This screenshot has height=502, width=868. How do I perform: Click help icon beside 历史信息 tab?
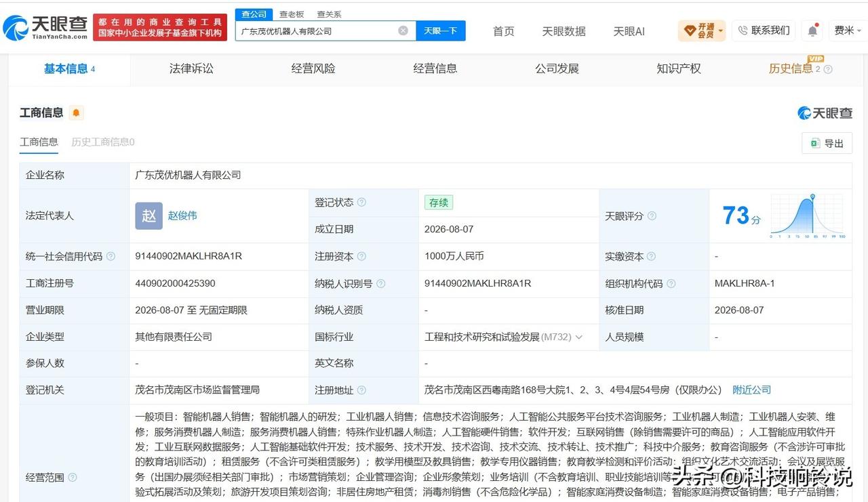[827, 69]
